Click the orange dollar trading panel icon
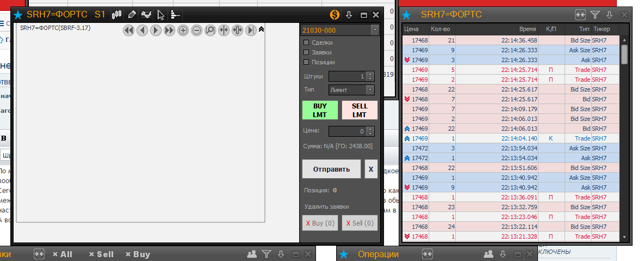This screenshot has width=644, height=261. pyautogui.click(x=335, y=15)
